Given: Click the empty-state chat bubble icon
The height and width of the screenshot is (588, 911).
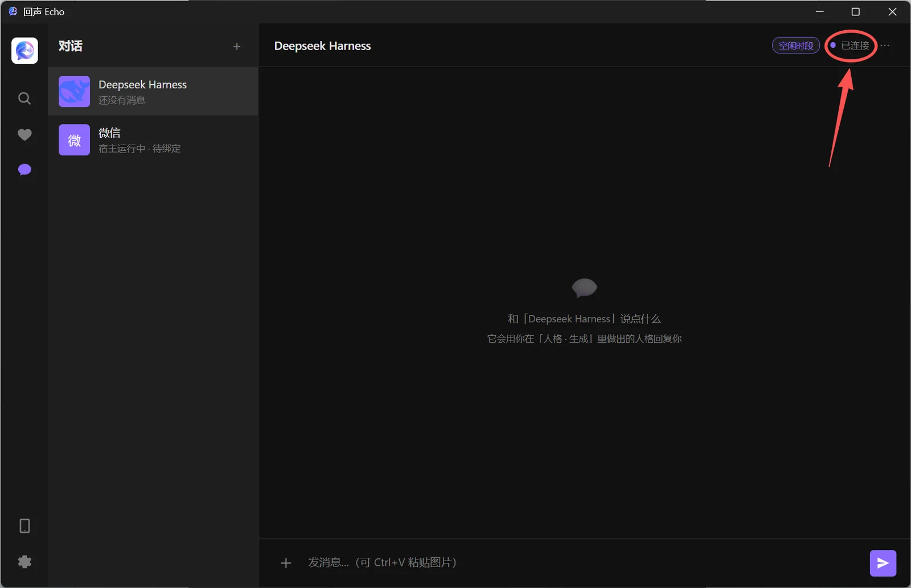Looking at the screenshot, I should pos(584,288).
